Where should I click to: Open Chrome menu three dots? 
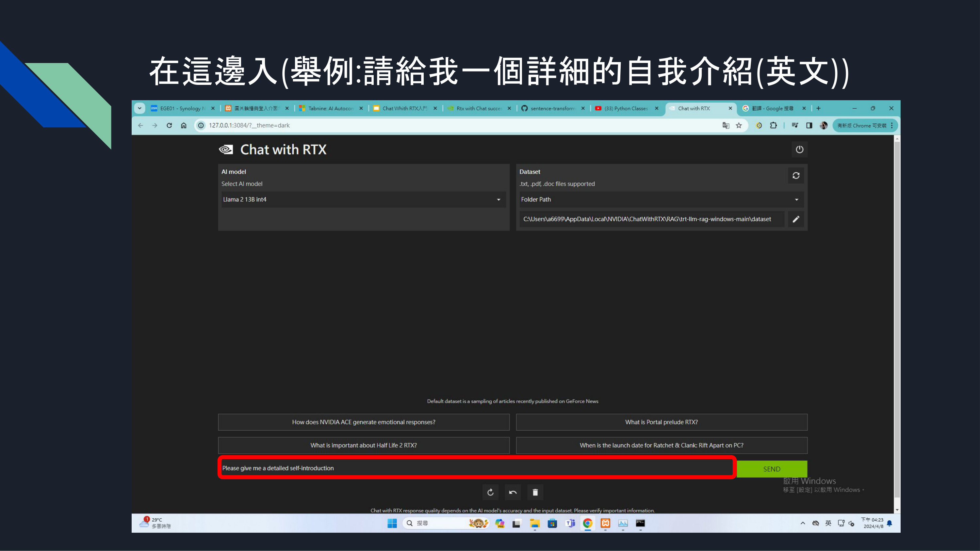892,125
